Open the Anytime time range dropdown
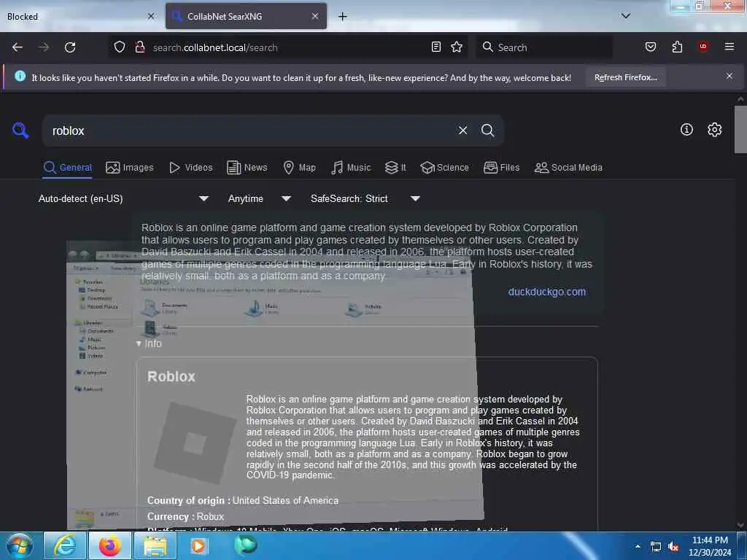This screenshot has width=747, height=560. point(259,198)
